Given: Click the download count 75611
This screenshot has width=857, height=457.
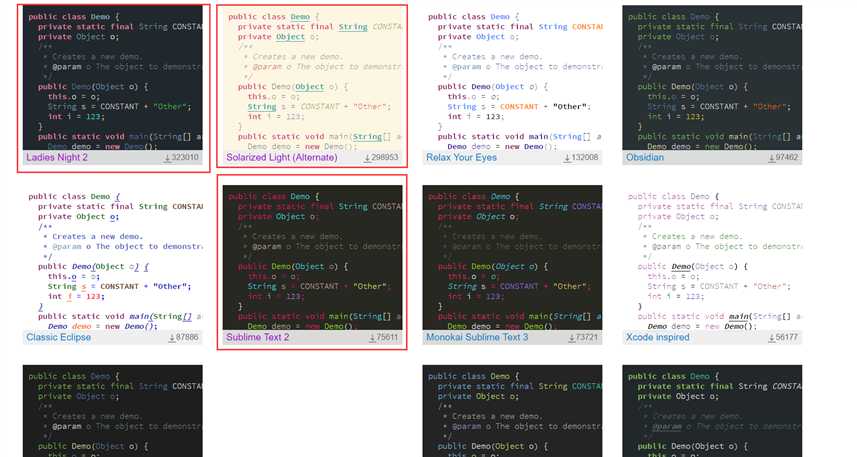Looking at the screenshot, I should pos(388,337).
